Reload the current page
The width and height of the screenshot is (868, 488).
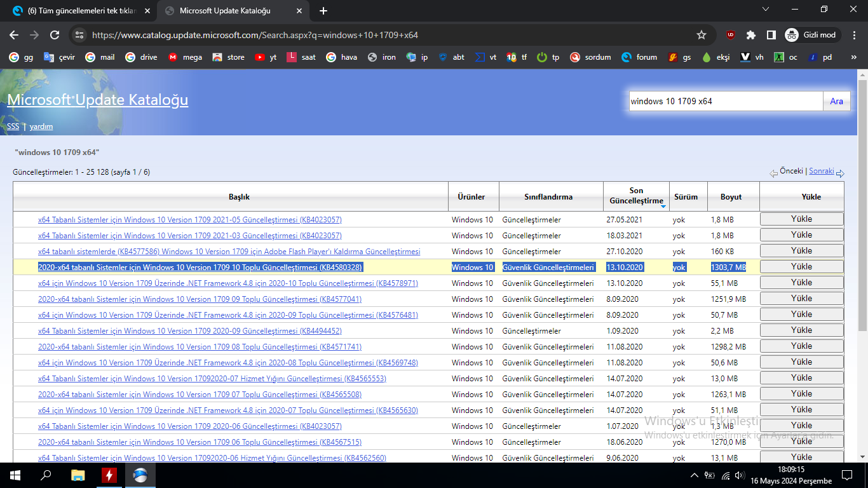pos(55,35)
